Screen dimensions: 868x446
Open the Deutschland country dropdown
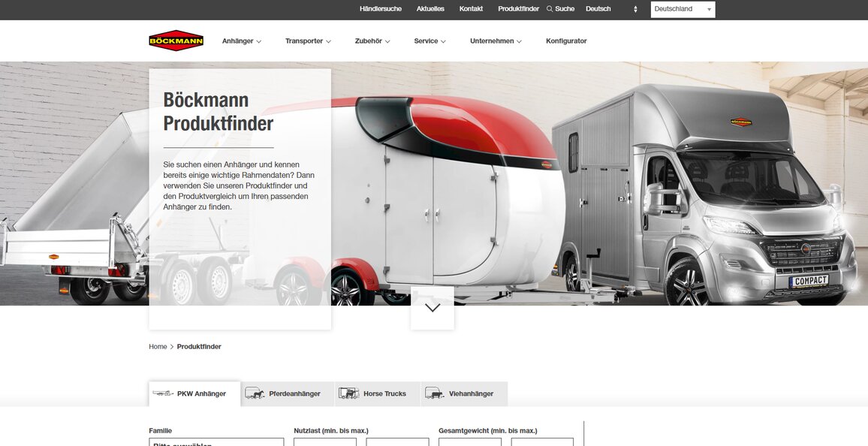point(682,8)
